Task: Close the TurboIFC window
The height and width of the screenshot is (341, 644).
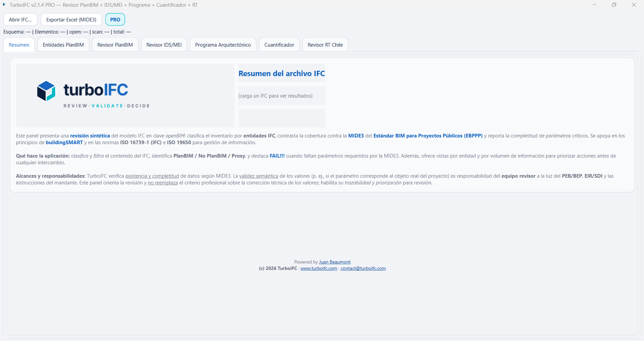Action: pos(634,5)
